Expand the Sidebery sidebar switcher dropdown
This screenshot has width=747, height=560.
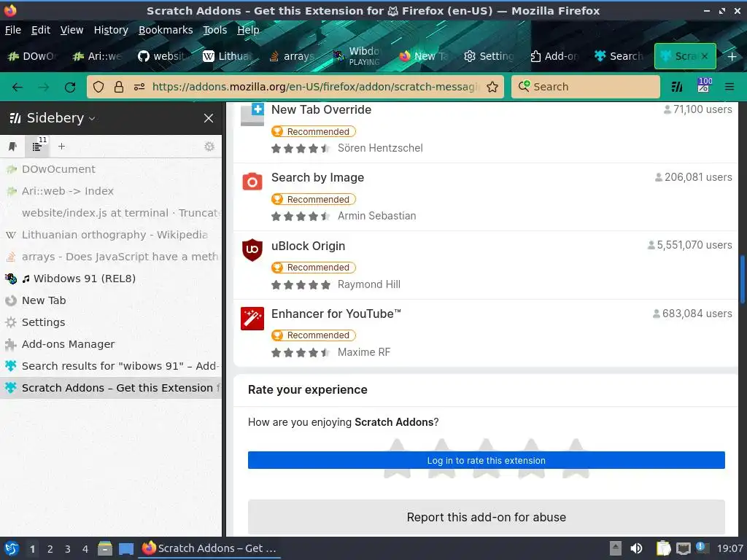point(92,119)
